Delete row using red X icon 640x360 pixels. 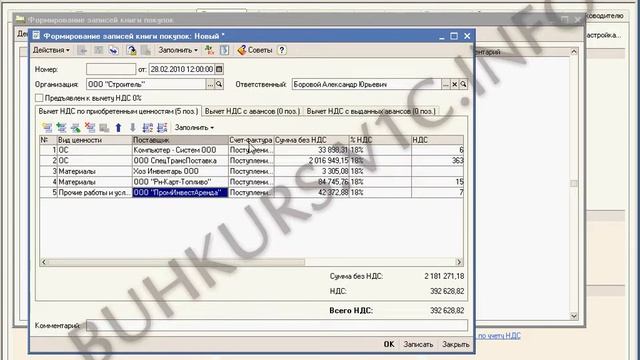(x=90, y=128)
